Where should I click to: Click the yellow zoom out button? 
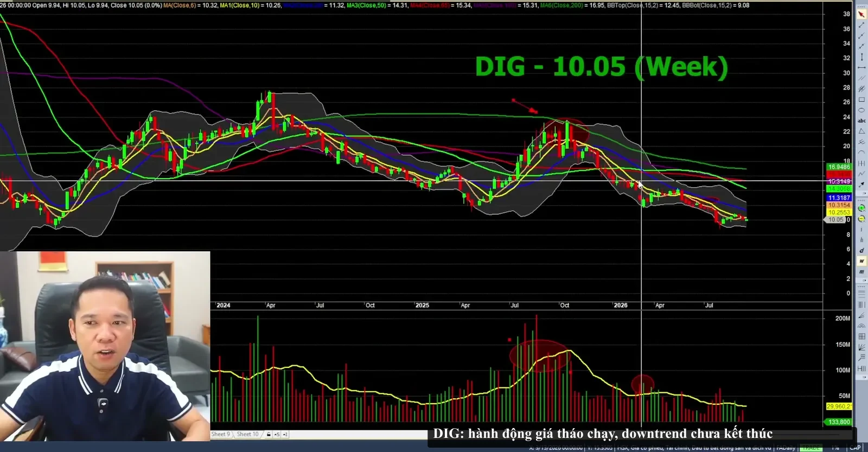pyautogui.click(x=861, y=219)
